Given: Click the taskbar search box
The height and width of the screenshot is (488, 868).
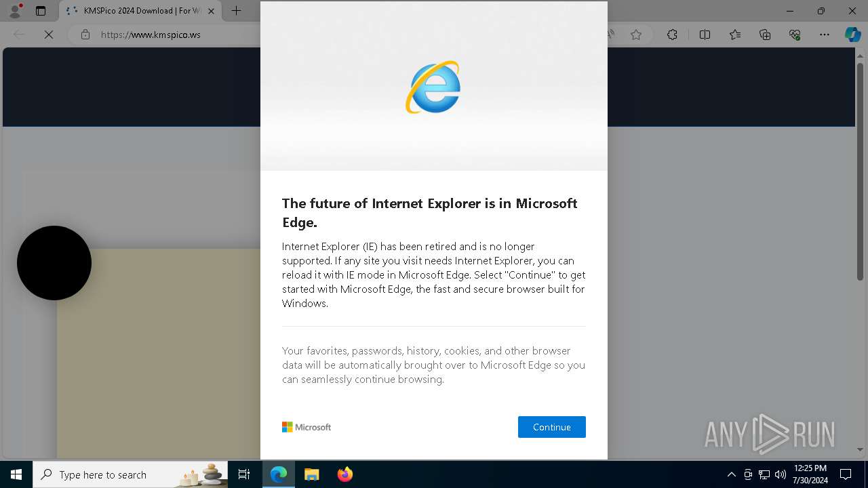Looking at the screenshot, I should tap(130, 474).
